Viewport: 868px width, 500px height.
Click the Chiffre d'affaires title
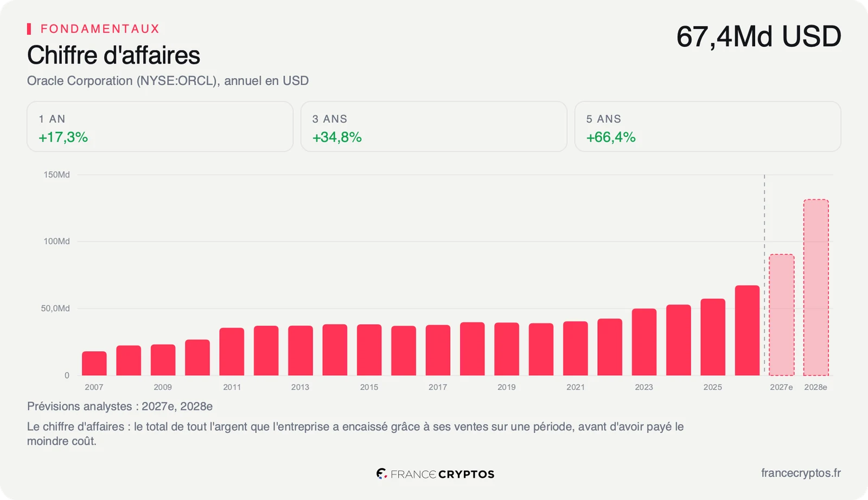tap(113, 55)
